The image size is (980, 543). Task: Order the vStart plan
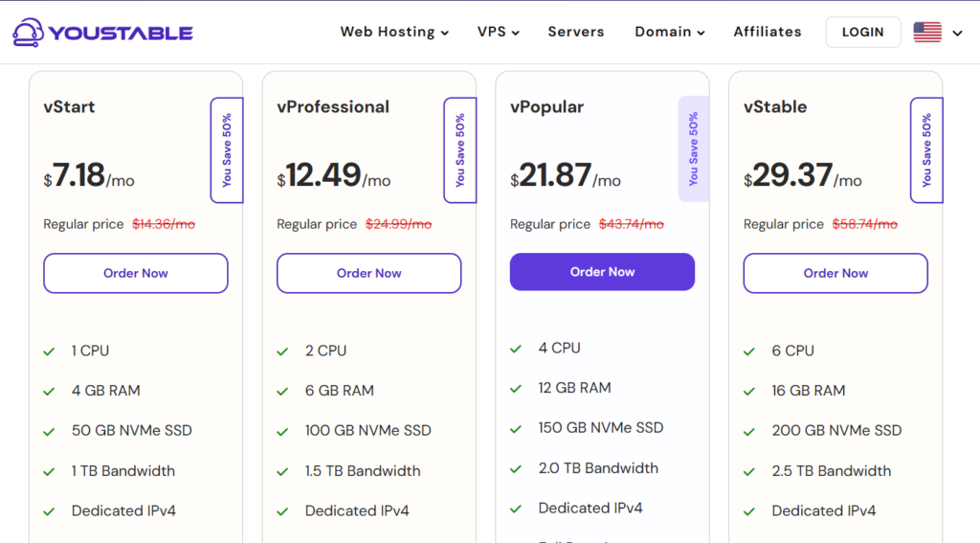click(x=136, y=273)
